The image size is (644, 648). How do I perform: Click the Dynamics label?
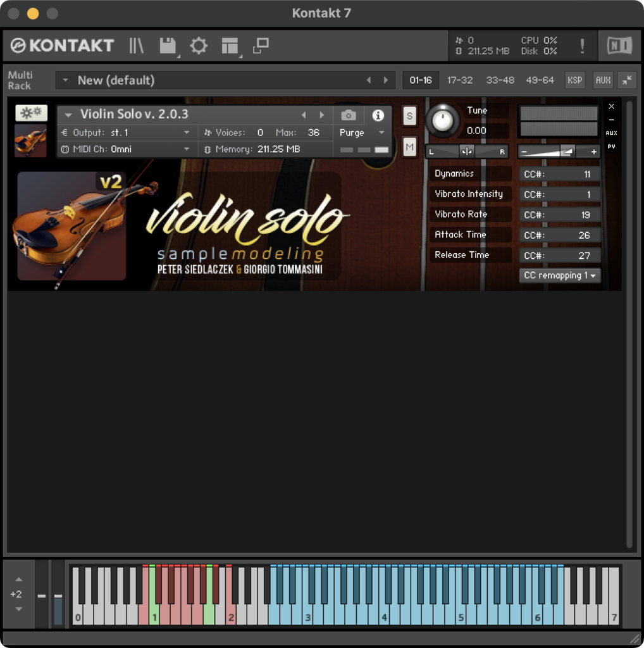pos(454,173)
